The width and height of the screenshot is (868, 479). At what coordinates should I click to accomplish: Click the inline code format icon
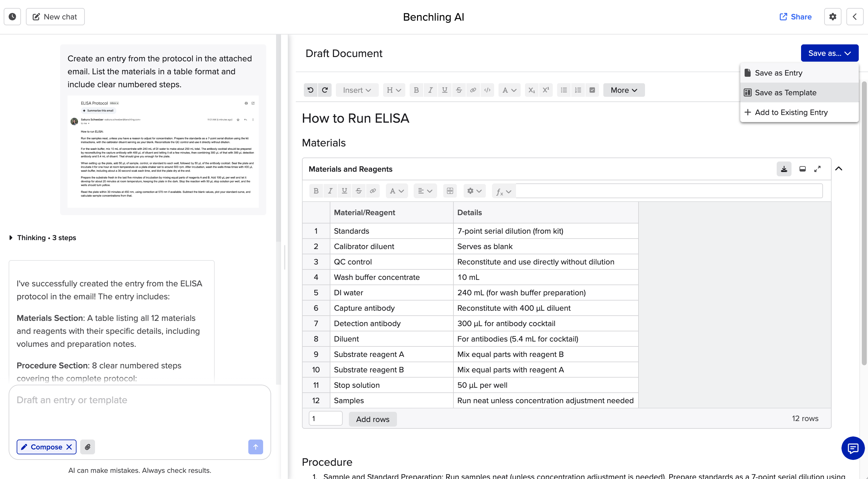(x=487, y=90)
